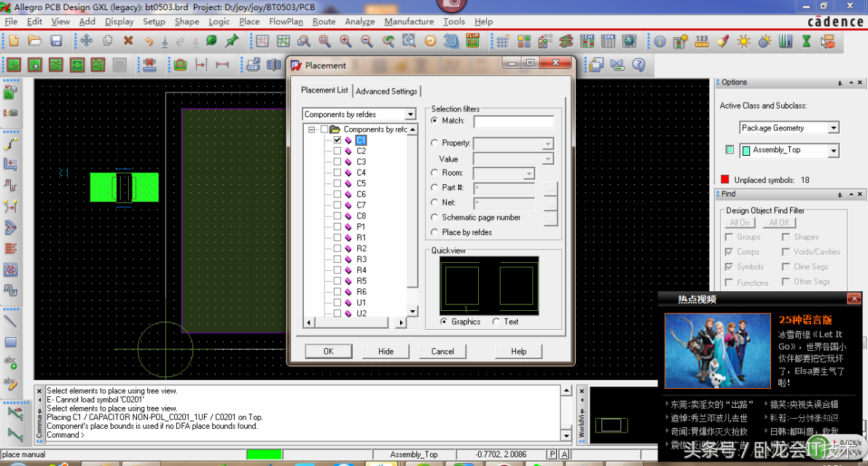Open the 3D viewer icon

click(x=452, y=42)
